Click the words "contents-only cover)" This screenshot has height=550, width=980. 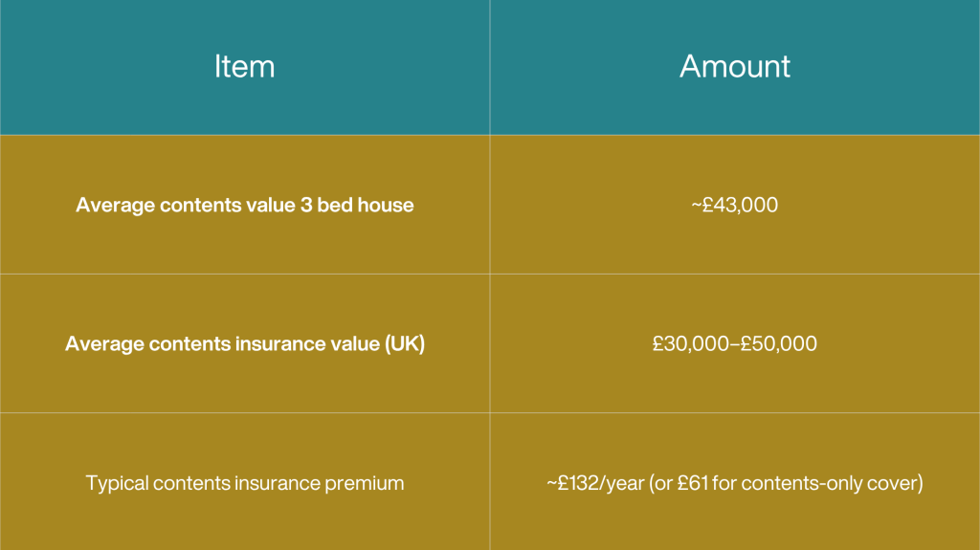(834, 483)
